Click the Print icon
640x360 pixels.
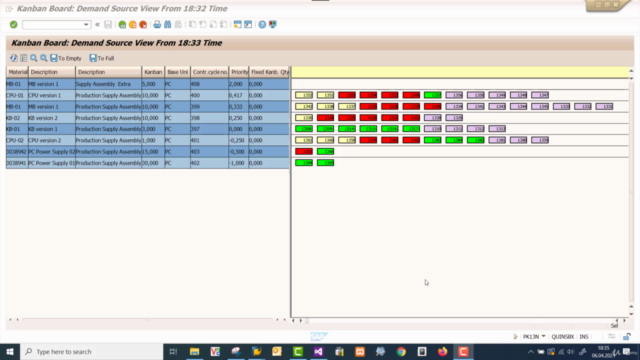[x=157, y=24]
